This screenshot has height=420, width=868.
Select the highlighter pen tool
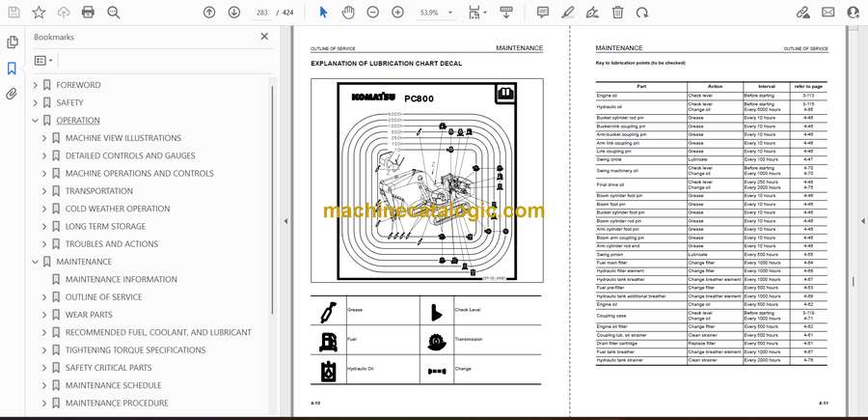(567, 13)
